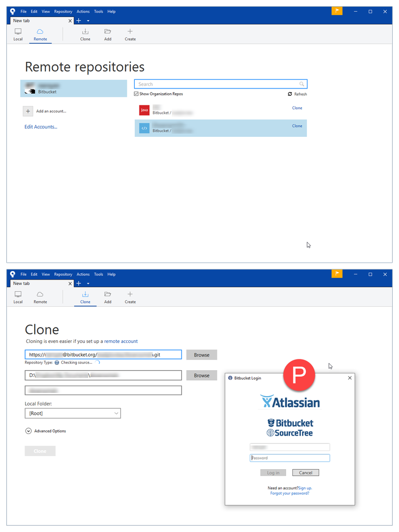Click the Sourcetree logo icon in the top window
The height and width of the screenshot is (532, 399).
click(x=13, y=11)
